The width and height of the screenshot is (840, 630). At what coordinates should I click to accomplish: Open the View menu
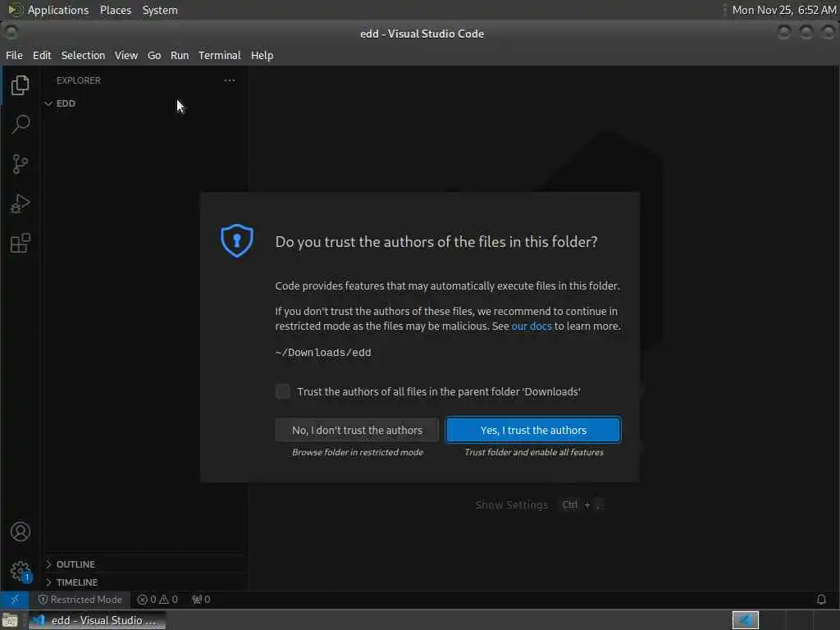[126, 55]
